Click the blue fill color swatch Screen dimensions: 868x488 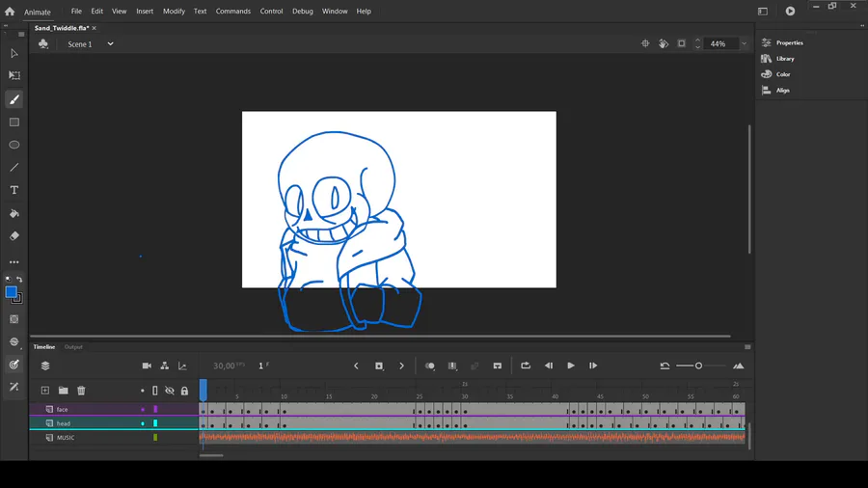(11, 291)
